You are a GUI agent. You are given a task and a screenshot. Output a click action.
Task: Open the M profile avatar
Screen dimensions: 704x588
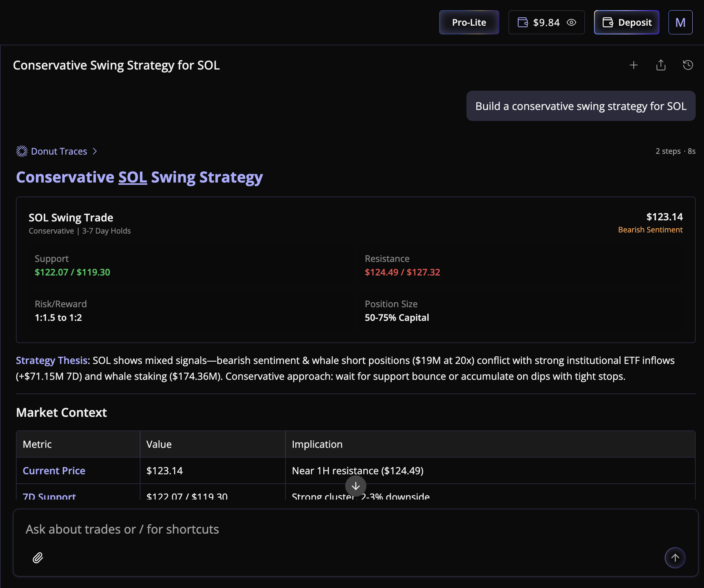pos(680,23)
